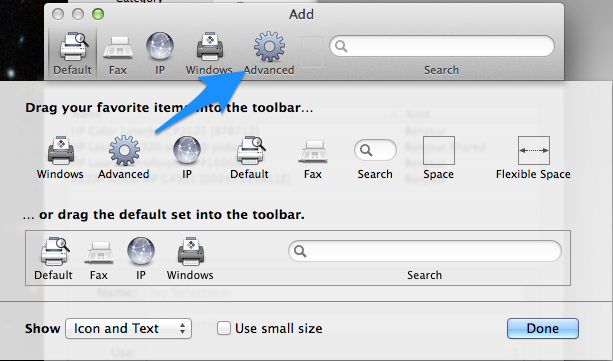Open the Show 'Icon and Text' dropdown
The height and width of the screenshot is (361, 613).
point(129,329)
